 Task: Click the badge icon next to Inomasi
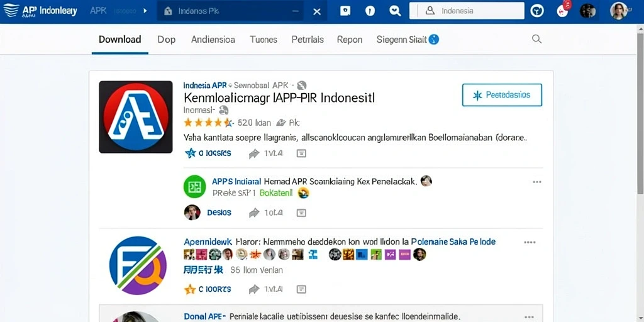point(223,110)
